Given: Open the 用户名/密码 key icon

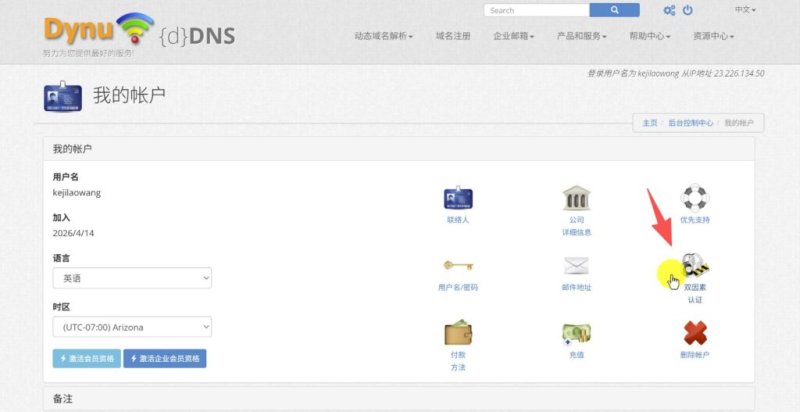Looking at the screenshot, I should point(458,265).
